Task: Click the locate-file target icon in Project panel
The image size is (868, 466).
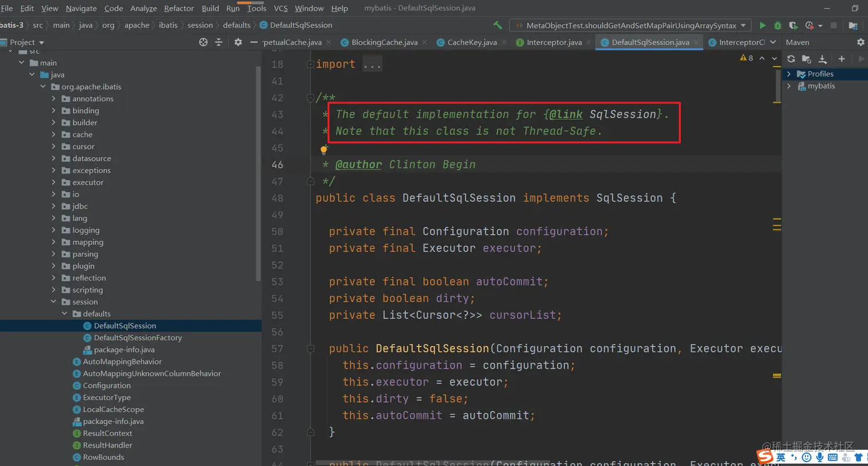Action: [203, 42]
